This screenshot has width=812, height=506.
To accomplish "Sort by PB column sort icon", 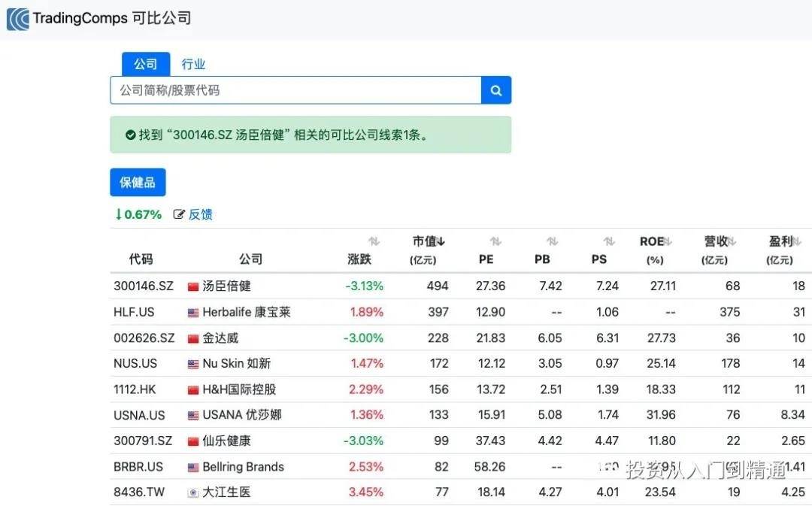I will coord(552,241).
